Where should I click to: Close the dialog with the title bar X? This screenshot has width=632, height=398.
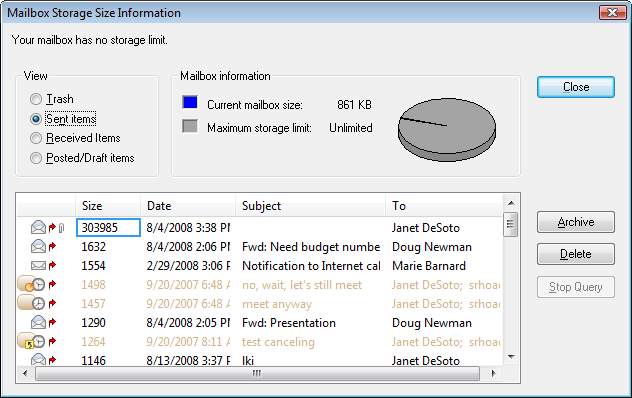point(612,13)
